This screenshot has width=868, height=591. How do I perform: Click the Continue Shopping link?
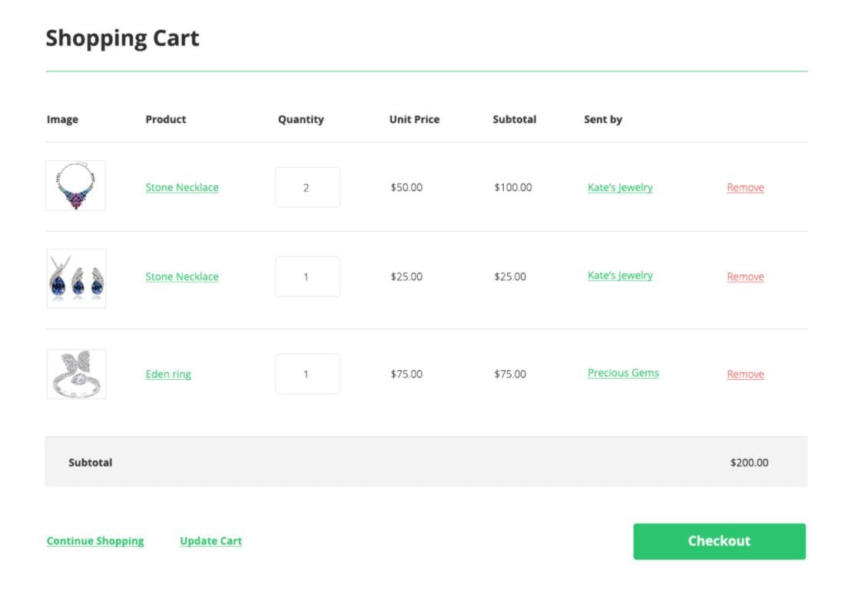pos(95,540)
